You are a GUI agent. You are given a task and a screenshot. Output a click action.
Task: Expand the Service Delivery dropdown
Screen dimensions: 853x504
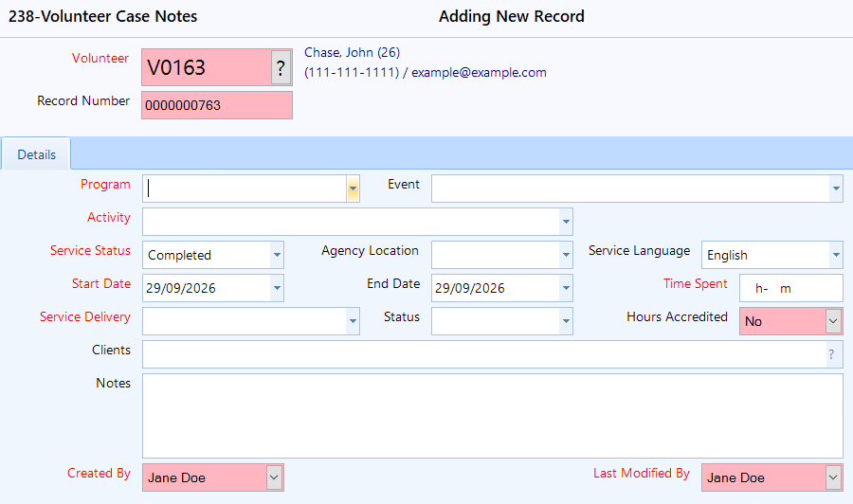pyautogui.click(x=353, y=321)
